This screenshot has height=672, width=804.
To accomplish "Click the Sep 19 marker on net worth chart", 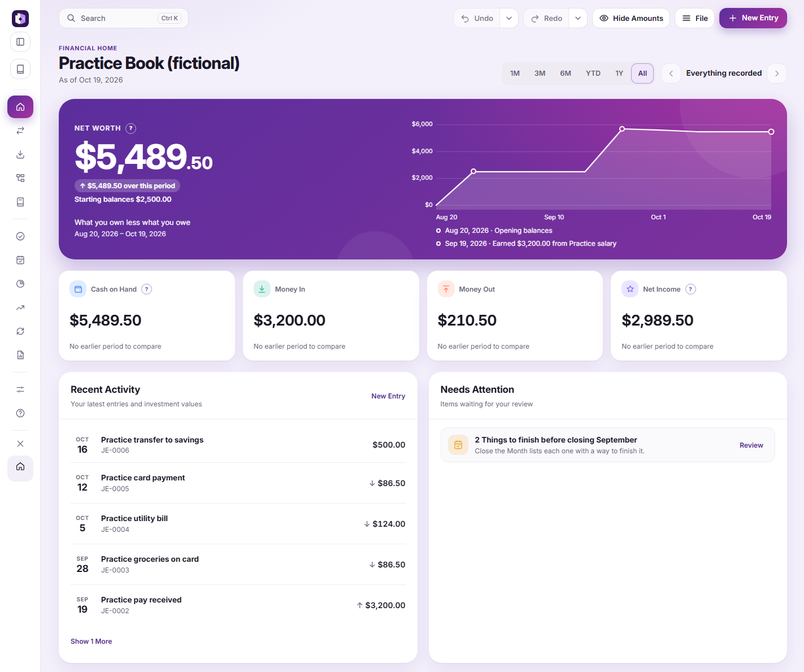I will coord(622,129).
